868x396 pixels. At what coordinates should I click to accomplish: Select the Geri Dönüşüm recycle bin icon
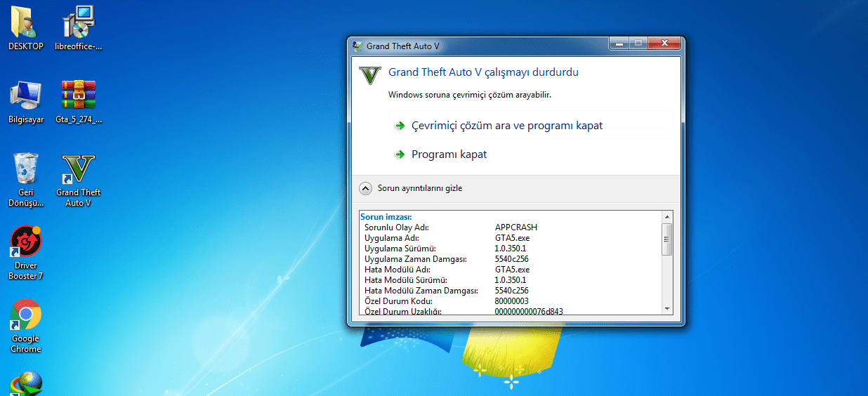click(26, 179)
